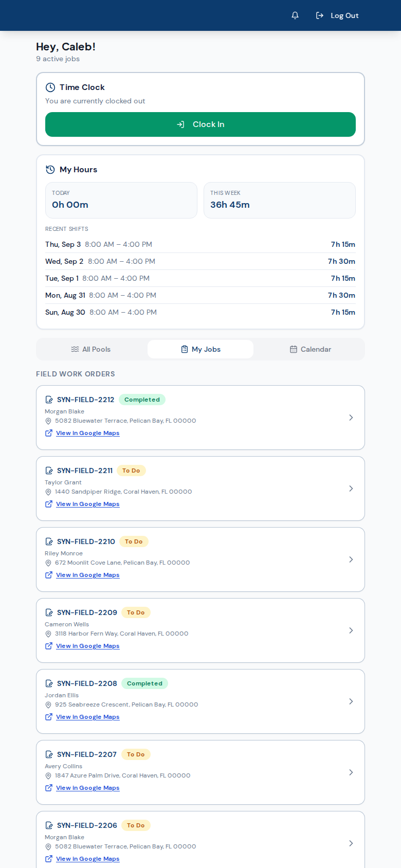Click customer name Taylor Grant
The image size is (401, 868).
(x=63, y=482)
